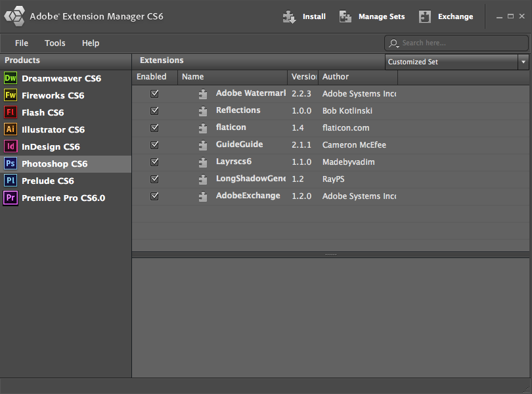The width and height of the screenshot is (532, 394).
Task: Click the author Madebyvadim
Action: tap(349, 162)
